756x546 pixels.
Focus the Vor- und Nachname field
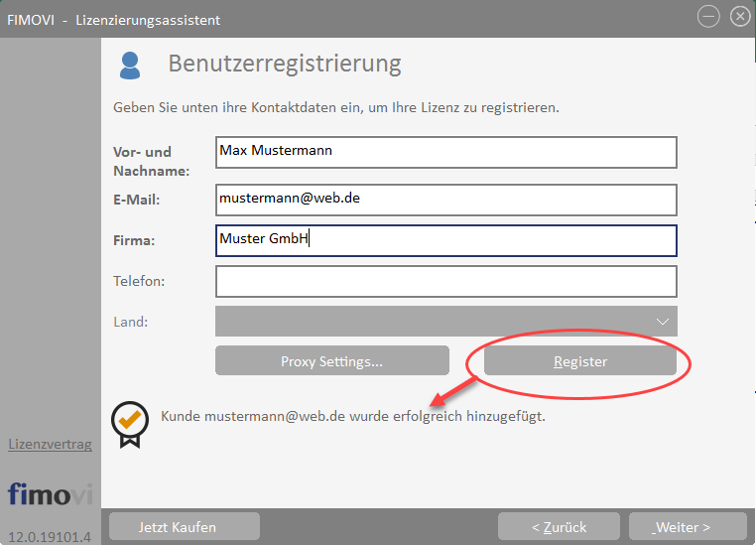pyautogui.click(x=446, y=153)
